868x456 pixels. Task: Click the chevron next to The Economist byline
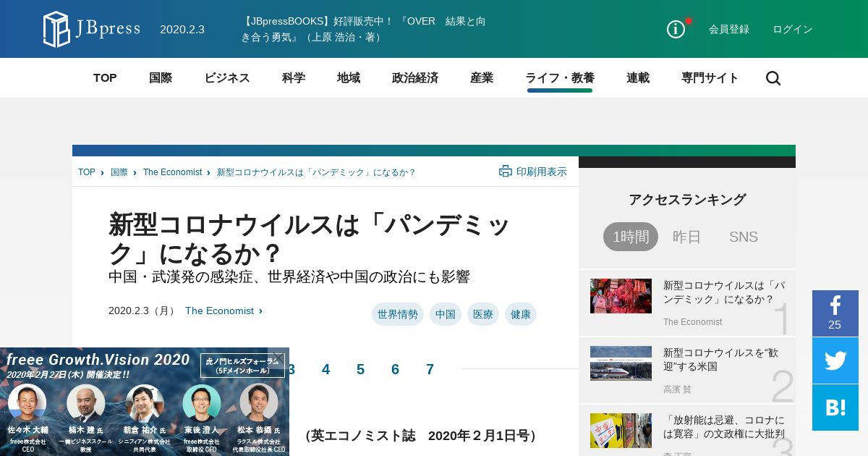[x=260, y=311]
